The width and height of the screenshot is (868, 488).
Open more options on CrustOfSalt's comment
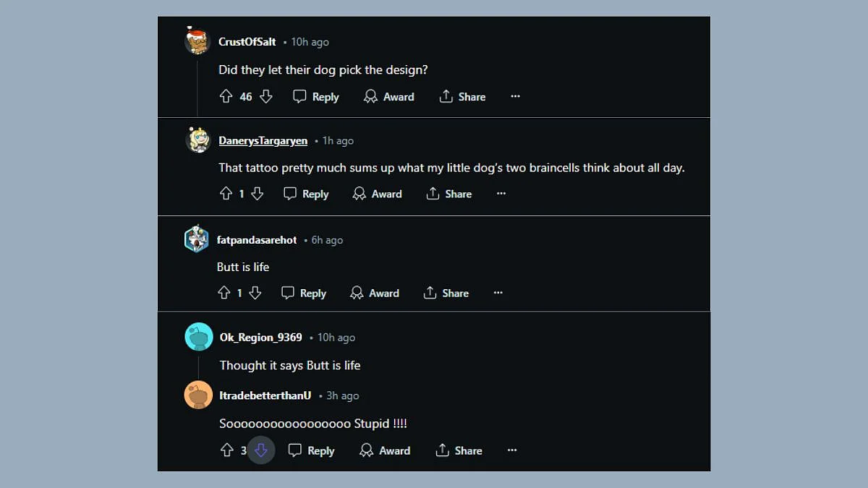click(x=515, y=96)
